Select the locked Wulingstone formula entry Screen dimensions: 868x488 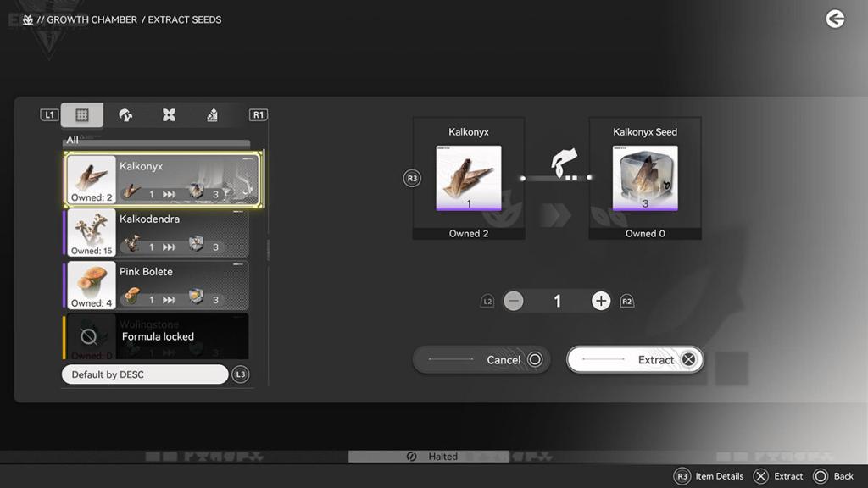click(156, 336)
